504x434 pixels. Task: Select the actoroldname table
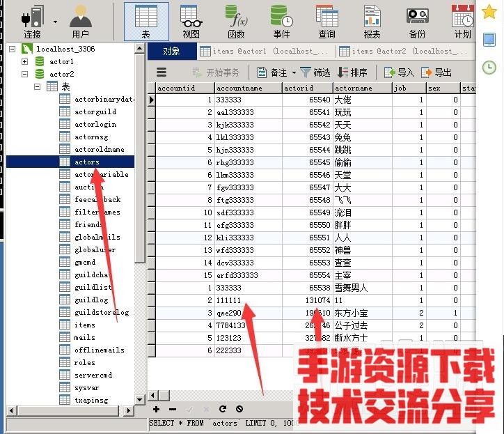pyautogui.click(x=99, y=149)
